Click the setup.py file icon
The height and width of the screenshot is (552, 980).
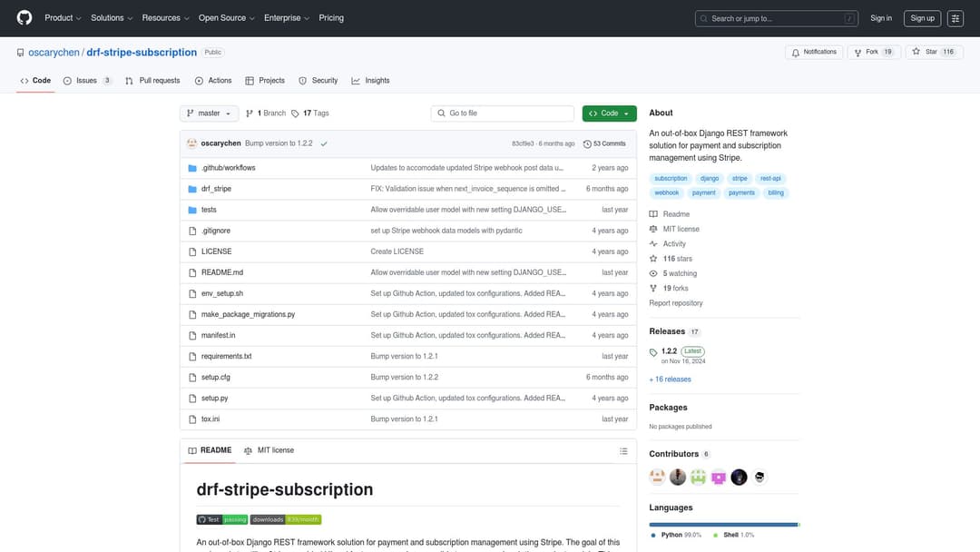192,399
